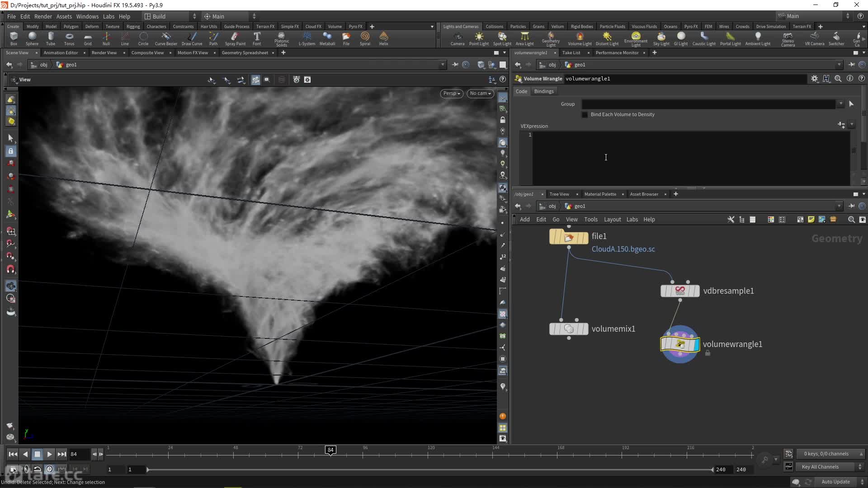868x488 pixels.
Task: Stop playback
Action: pos(38,454)
